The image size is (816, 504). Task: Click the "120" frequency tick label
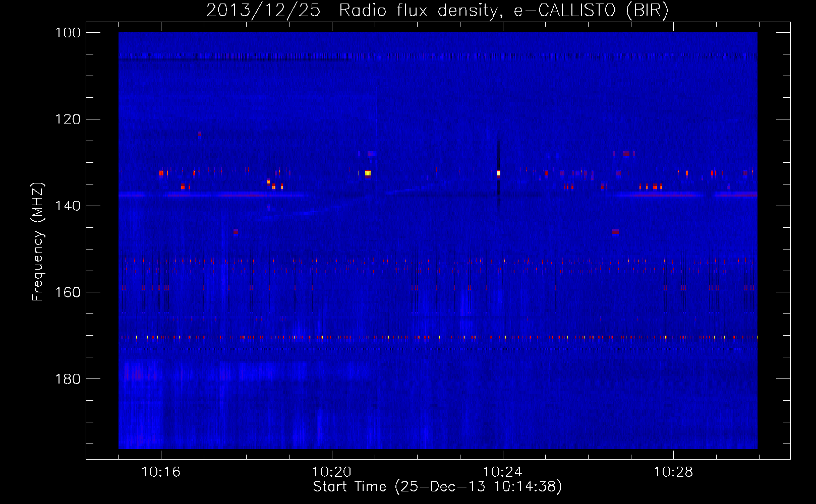[68, 119]
